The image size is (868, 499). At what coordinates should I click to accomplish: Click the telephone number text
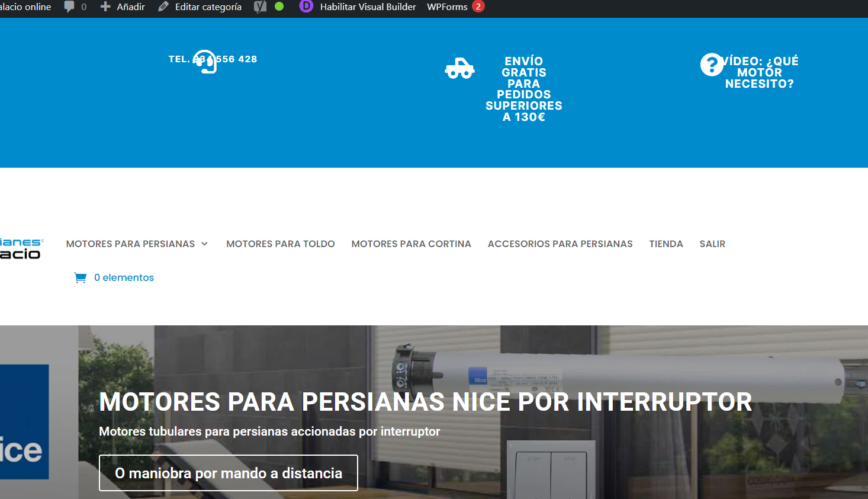click(213, 59)
